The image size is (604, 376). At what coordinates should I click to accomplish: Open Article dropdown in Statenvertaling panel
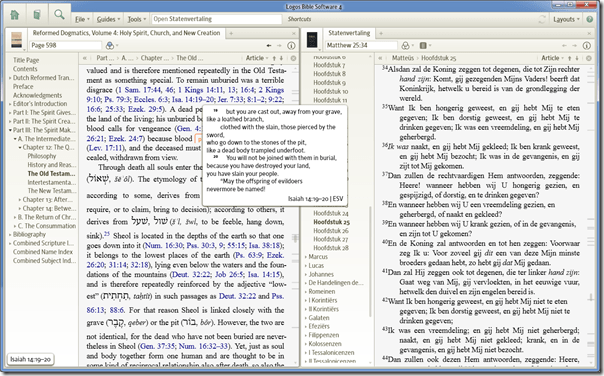pyautogui.click(x=552, y=58)
